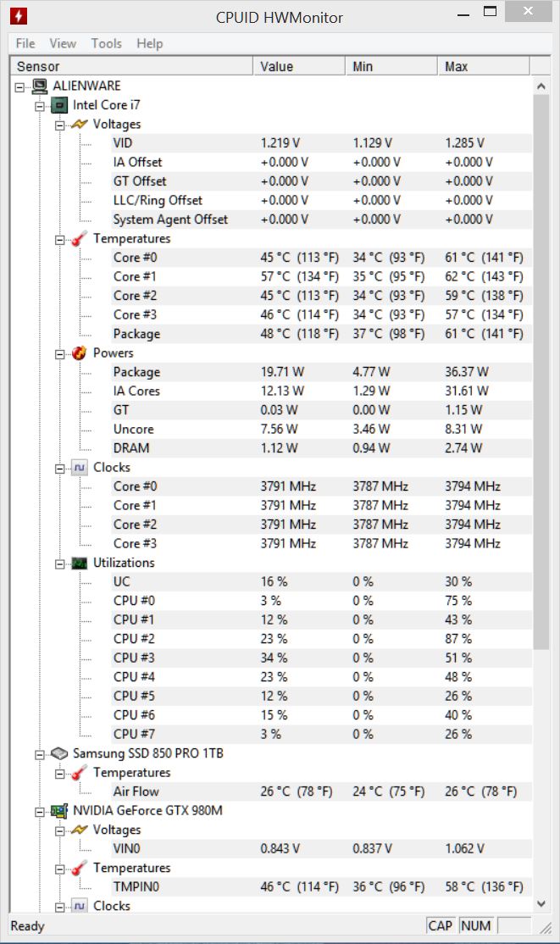Open the Help menu

coord(149,43)
